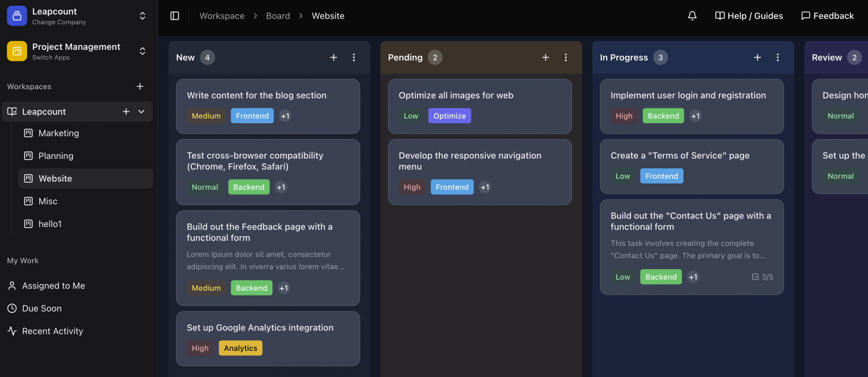868x377 pixels.
Task: Open the Set up Google Analytics card
Action: coord(260,328)
